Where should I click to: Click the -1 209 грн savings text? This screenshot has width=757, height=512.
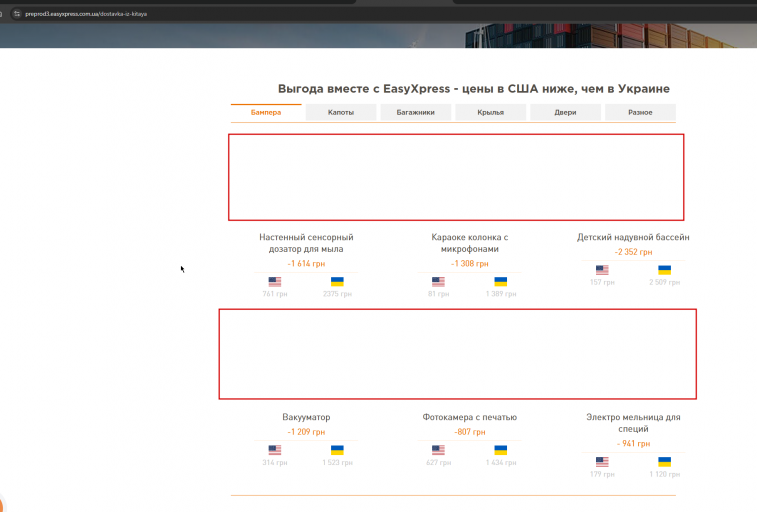(x=306, y=432)
